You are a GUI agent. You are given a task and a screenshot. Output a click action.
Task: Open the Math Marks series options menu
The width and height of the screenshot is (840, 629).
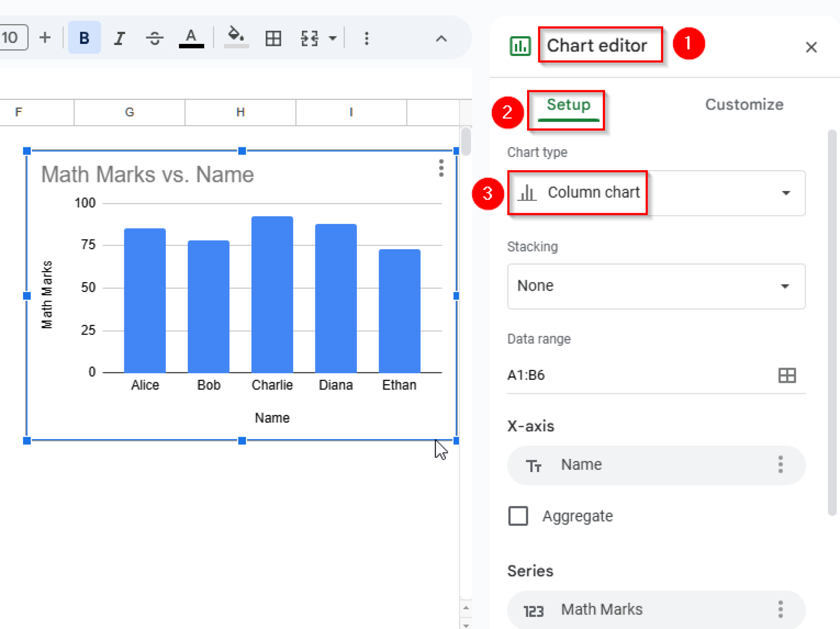click(781, 610)
